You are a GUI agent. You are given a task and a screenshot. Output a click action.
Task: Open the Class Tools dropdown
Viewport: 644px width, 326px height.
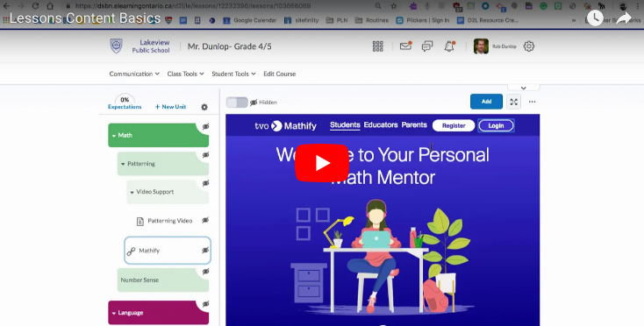(x=185, y=74)
